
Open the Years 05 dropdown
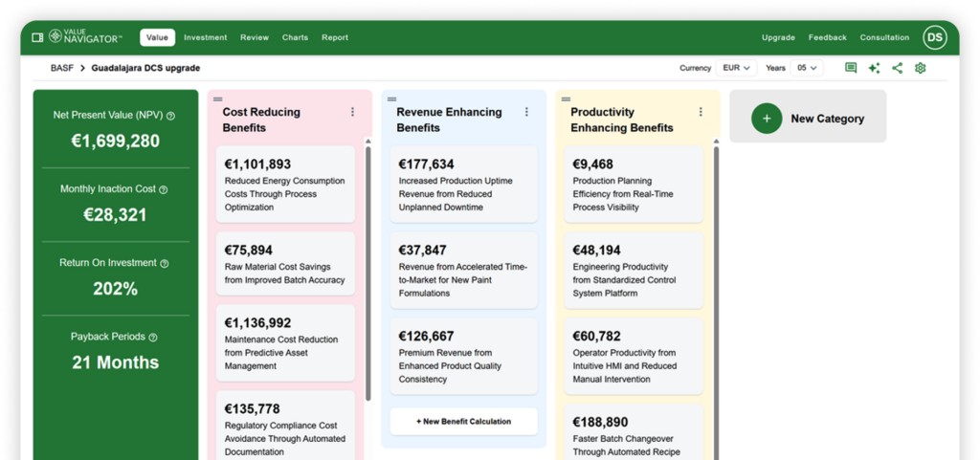807,68
